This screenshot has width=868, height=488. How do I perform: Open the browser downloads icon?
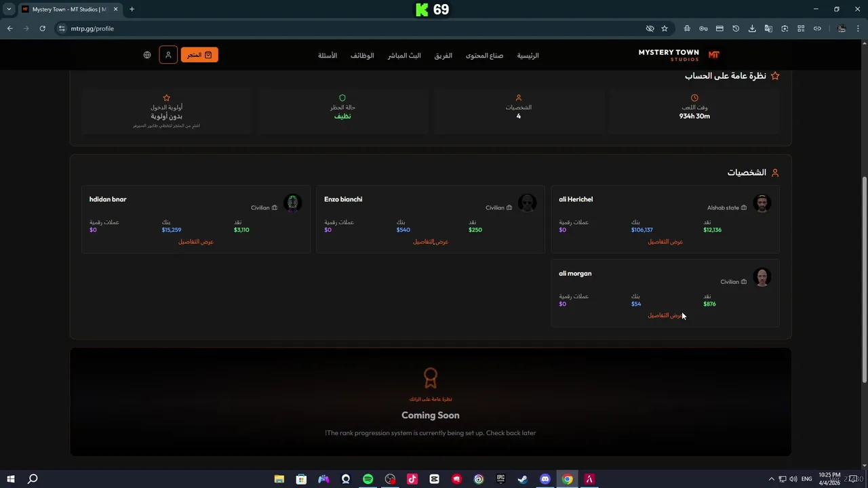click(752, 28)
